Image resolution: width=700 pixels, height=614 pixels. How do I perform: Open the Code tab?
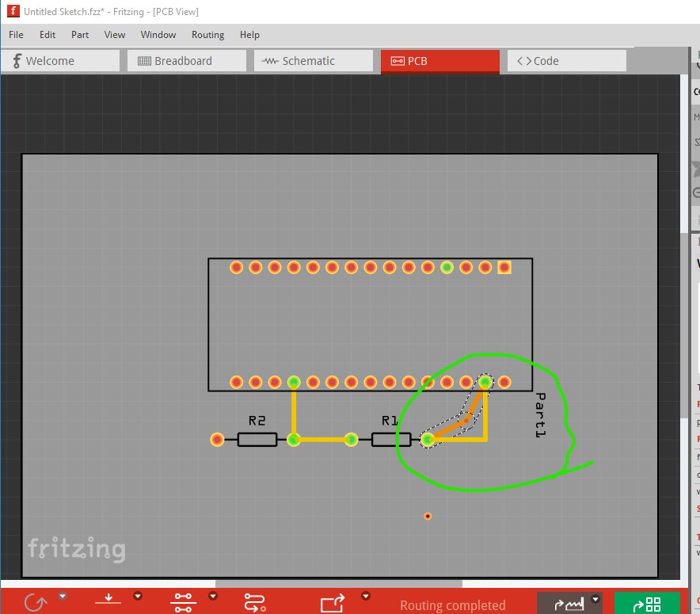pos(566,61)
